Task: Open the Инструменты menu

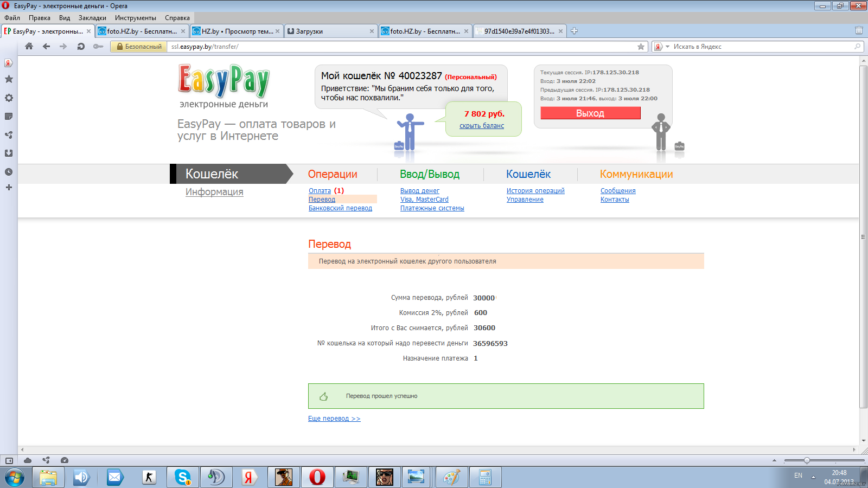Action: 136,18
